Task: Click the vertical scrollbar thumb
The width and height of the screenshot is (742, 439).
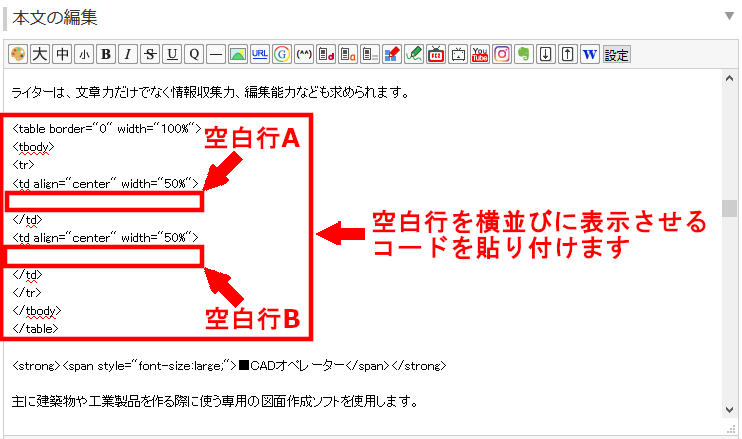Action: coord(729,208)
